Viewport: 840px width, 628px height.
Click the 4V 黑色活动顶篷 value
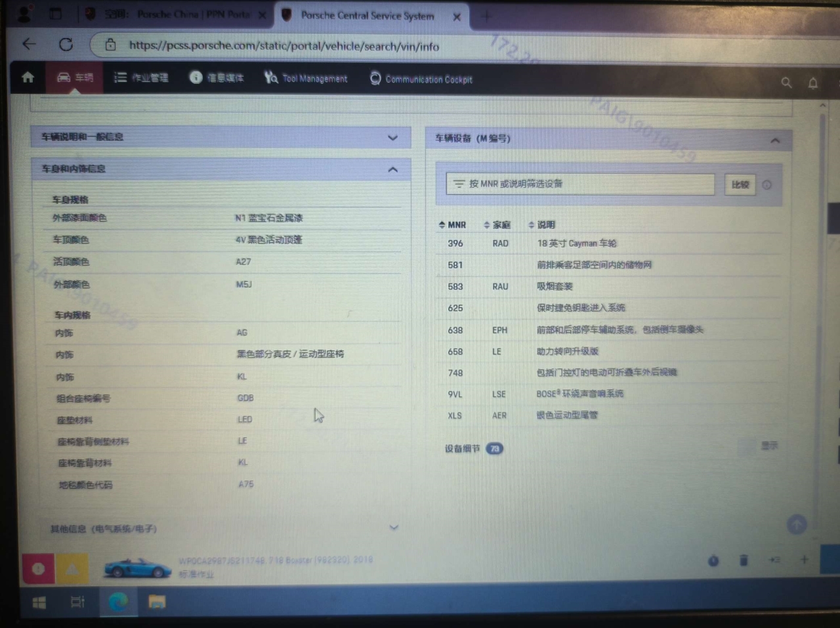click(269, 240)
